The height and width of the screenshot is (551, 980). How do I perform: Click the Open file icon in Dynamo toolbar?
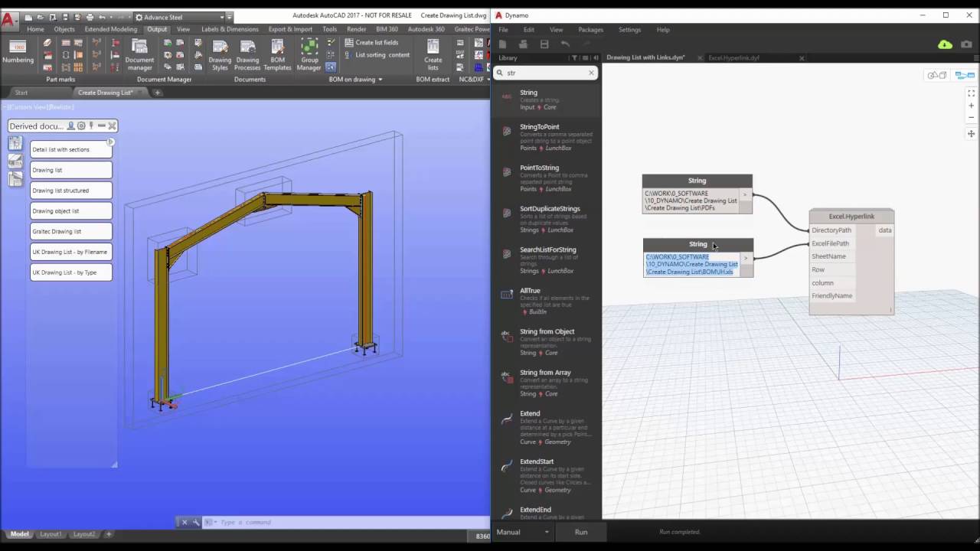[523, 44]
